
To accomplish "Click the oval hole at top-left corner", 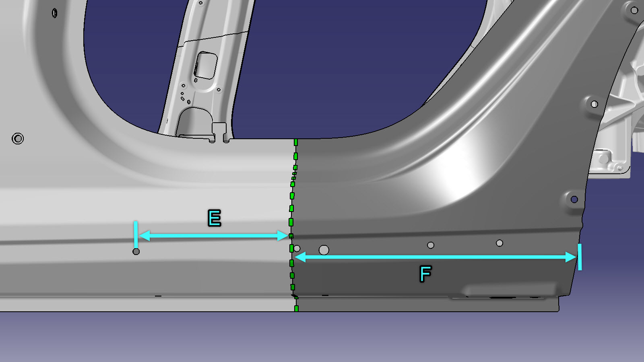I will [54, 13].
